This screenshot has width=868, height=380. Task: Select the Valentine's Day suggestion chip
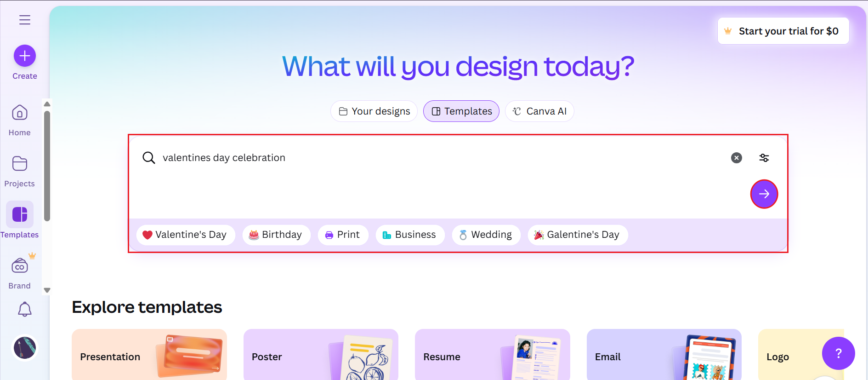pyautogui.click(x=186, y=235)
